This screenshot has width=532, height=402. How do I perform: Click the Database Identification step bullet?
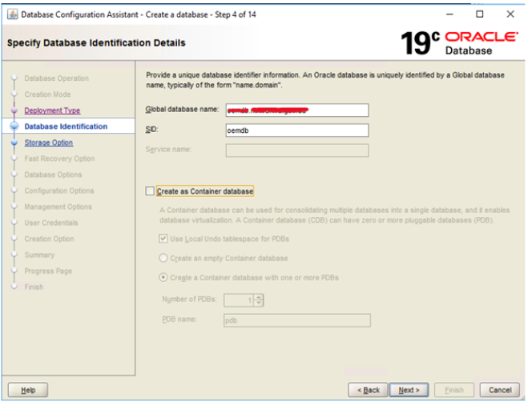pos(14,127)
